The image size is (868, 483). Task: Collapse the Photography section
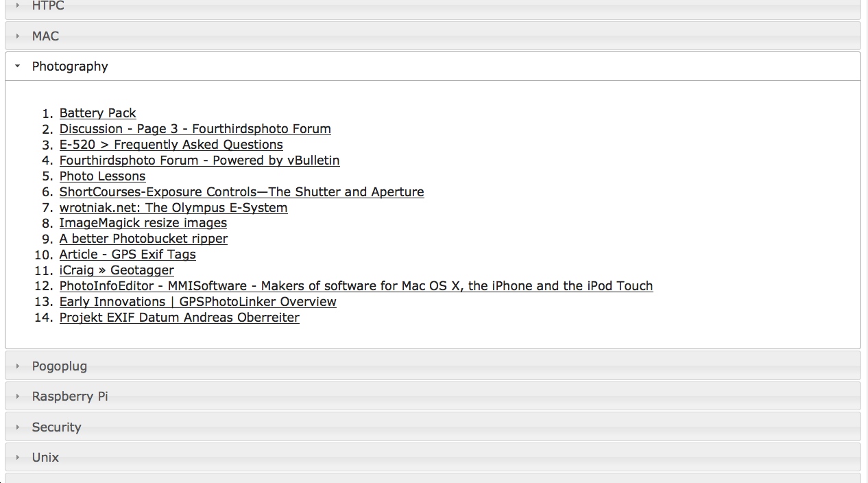tap(70, 66)
